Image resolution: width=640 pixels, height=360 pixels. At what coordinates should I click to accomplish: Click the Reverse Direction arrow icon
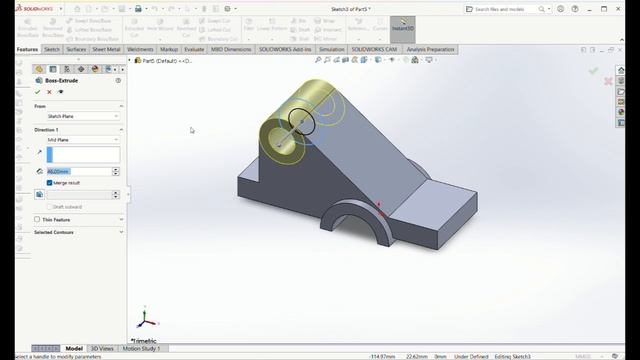40,152
